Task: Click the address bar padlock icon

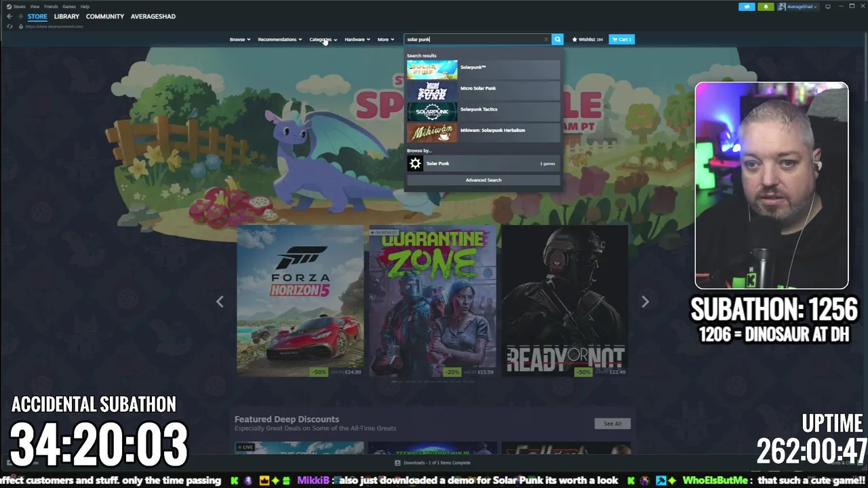Action: 20,26
